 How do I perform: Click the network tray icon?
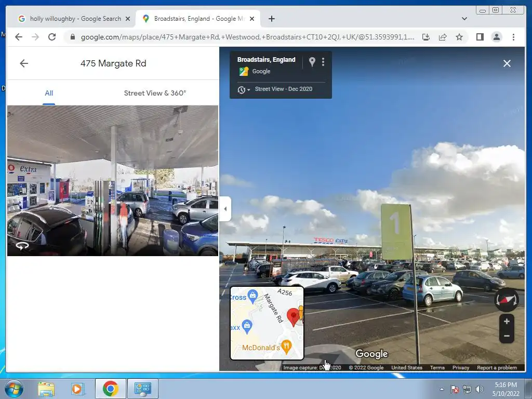pos(467,389)
